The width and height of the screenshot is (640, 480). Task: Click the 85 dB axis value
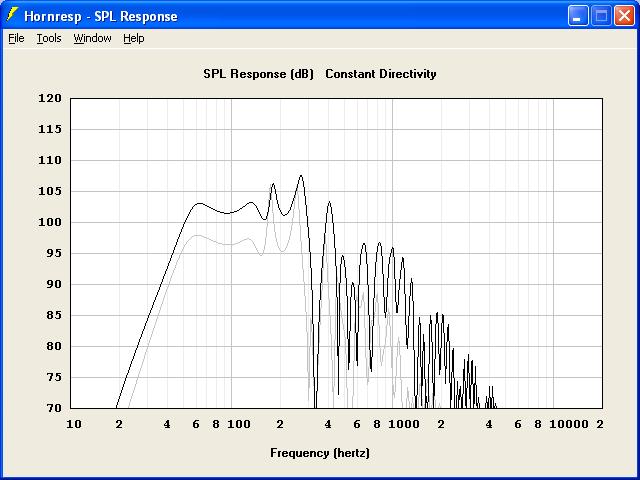pyautogui.click(x=53, y=315)
